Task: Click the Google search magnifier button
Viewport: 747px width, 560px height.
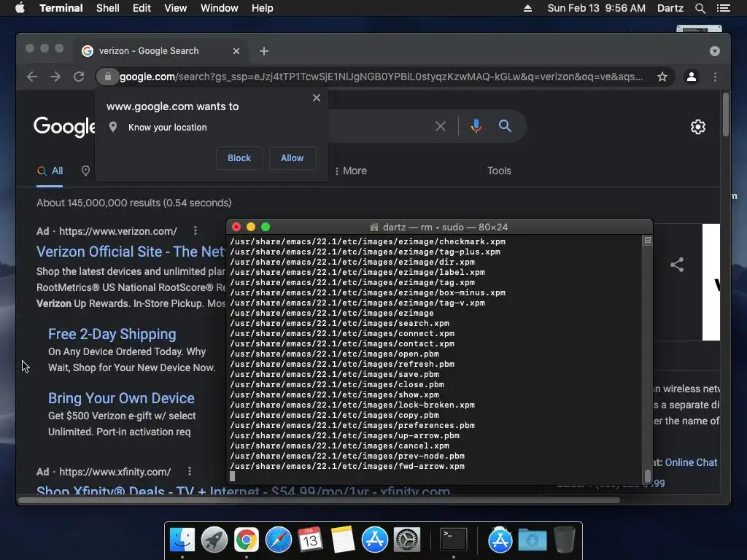Action: tap(505, 125)
